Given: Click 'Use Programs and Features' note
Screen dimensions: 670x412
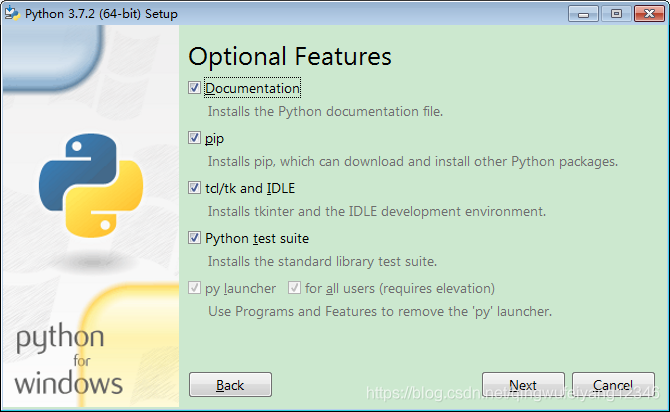Looking at the screenshot, I should (x=380, y=312).
